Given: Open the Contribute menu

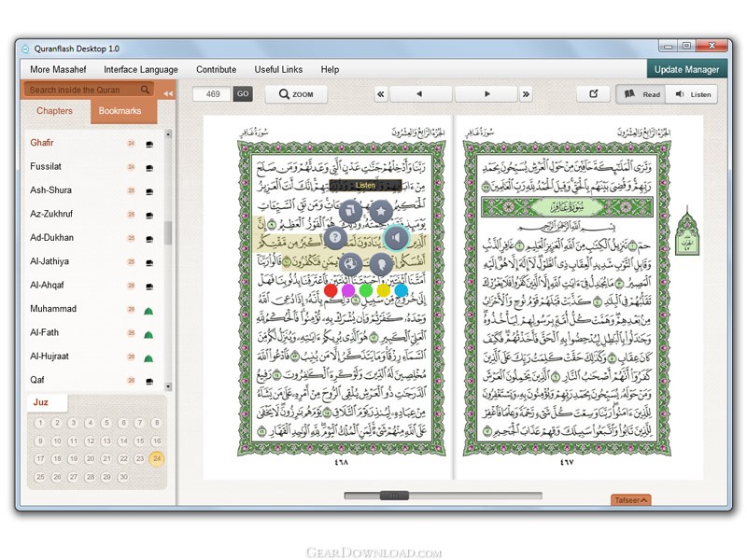Looking at the screenshot, I should [216, 69].
